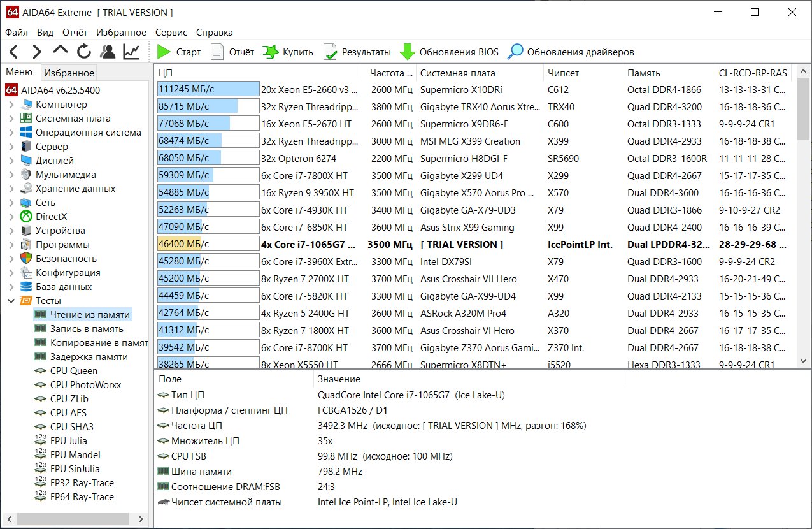Screen dimensions: 812x529
Task: Sort results by the Системная плата column header
Action: (x=480, y=73)
